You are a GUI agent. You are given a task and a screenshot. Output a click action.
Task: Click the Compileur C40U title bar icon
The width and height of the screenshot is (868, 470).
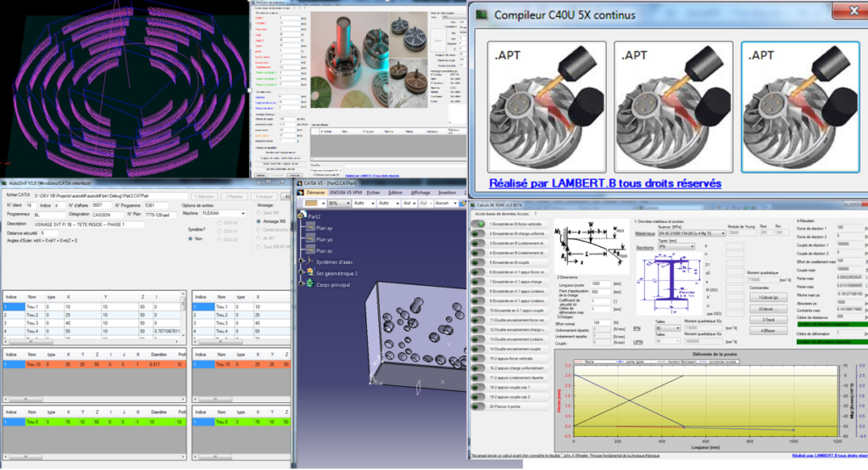coord(481,15)
